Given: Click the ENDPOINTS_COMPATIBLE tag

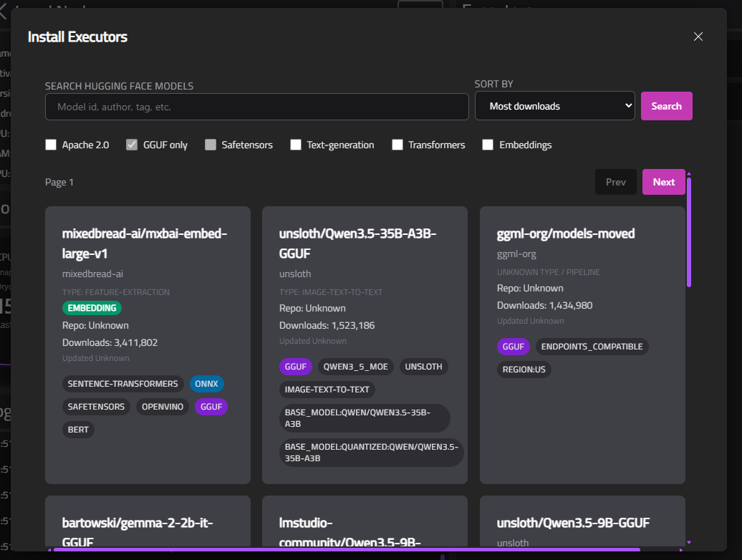Looking at the screenshot, I should pyautogui.click(x=592, y=347).
